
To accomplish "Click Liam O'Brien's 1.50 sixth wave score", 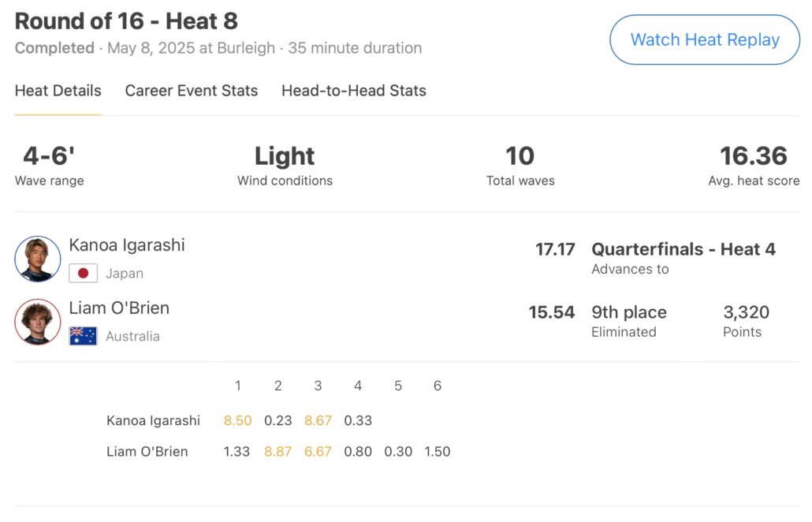I will tap(438, 453).
